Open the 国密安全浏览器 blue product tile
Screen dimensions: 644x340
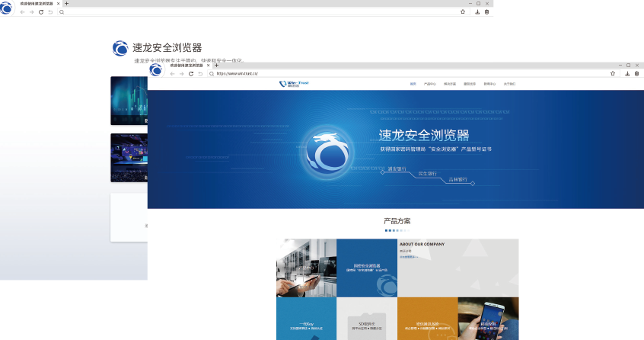point(367,268)
